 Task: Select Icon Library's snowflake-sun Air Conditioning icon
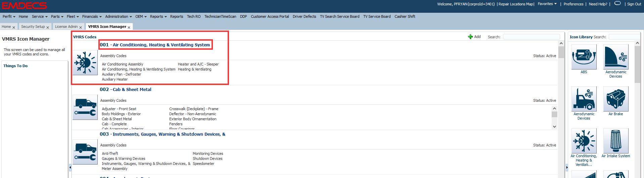(584, 141)
